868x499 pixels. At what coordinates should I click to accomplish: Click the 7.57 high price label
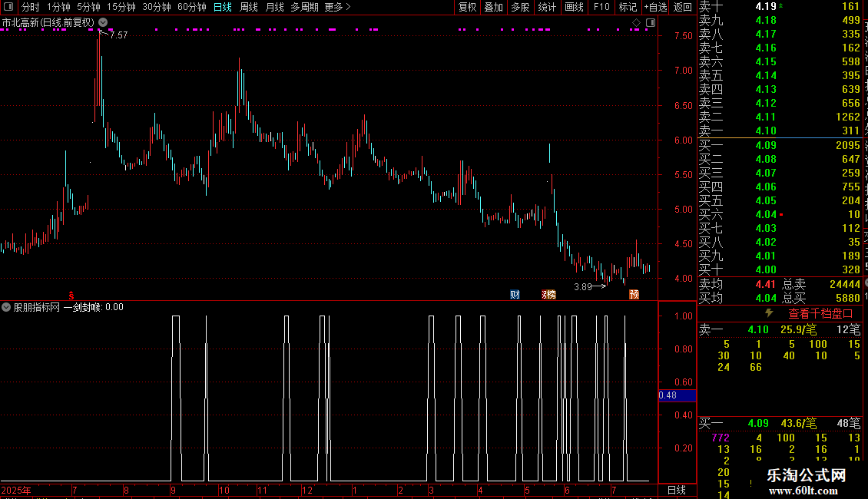[x=118, y=35]
